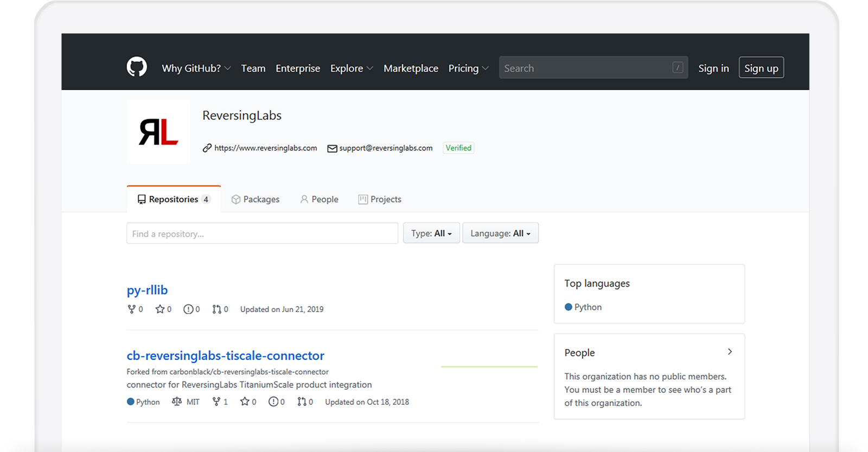Open the py-rllib repository

click(x=147, y=290)
